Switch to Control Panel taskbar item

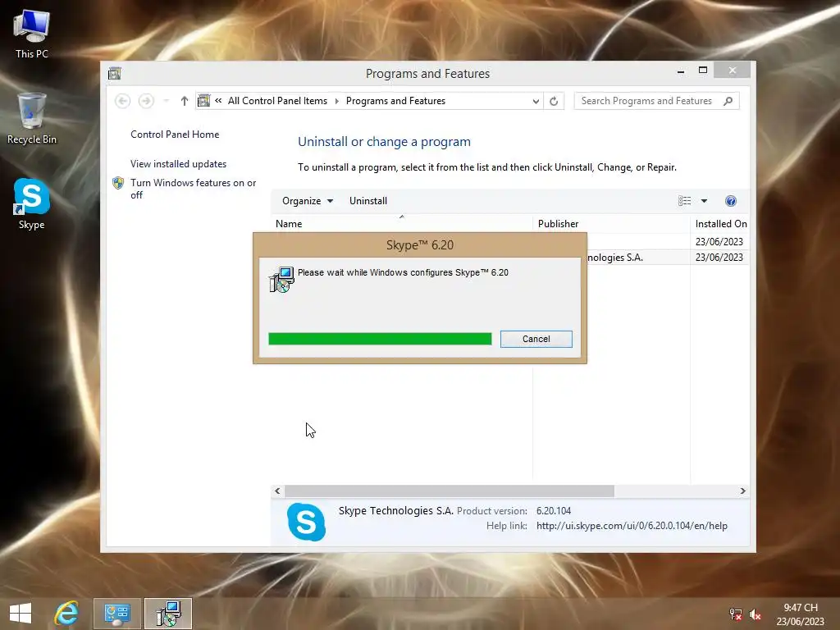click(x=117, y=614)
